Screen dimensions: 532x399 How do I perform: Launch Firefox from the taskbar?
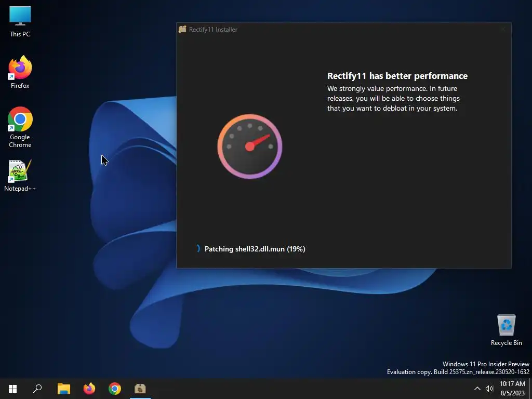pyautogui.click(x=89, y=389)
